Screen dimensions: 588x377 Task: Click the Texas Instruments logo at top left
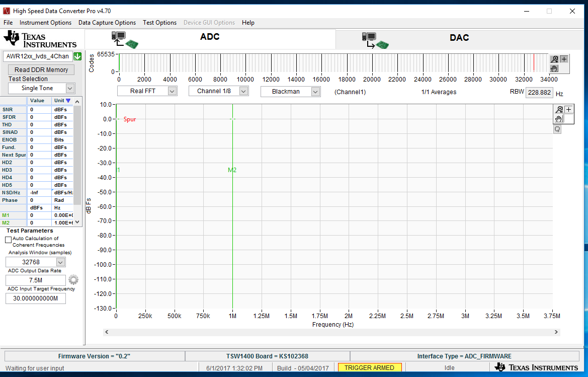tap(40, 39)
